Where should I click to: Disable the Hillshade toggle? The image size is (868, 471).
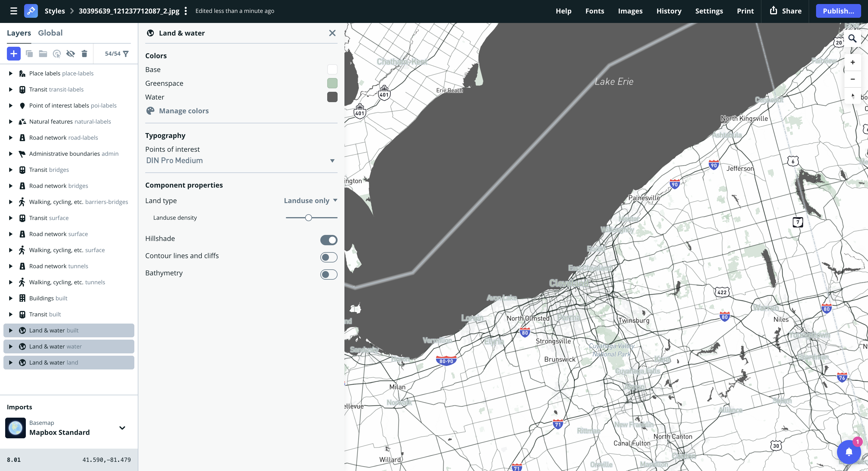click(329, 240)
